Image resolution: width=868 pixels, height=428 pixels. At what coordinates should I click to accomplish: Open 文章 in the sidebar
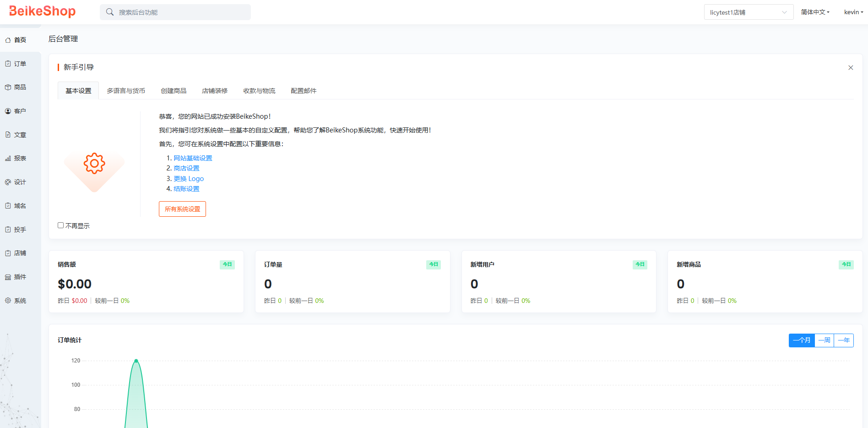click(20, 135)
